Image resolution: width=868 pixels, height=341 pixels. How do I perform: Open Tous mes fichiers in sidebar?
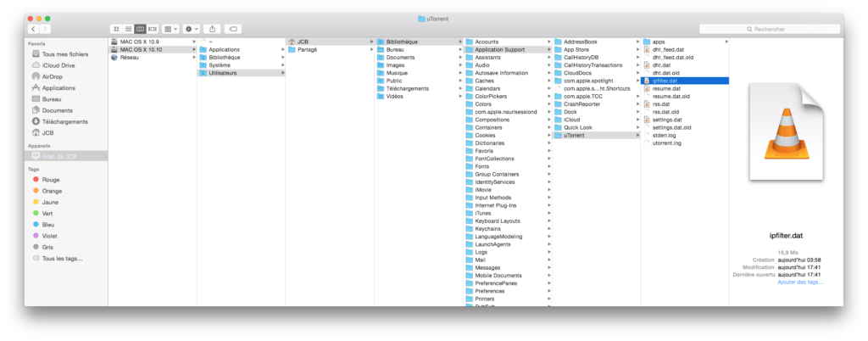coord(66,54)
